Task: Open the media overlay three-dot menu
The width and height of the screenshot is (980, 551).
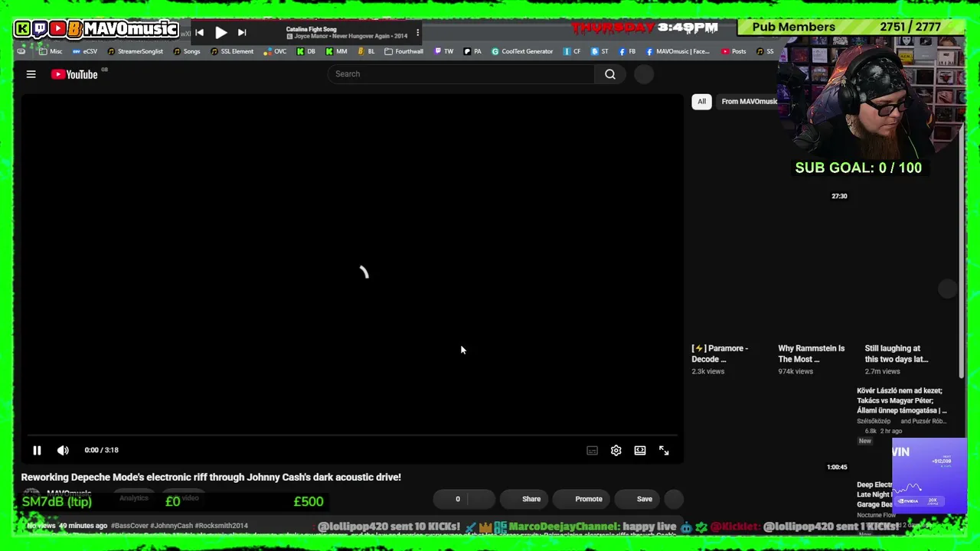Action: coord(417,32)
